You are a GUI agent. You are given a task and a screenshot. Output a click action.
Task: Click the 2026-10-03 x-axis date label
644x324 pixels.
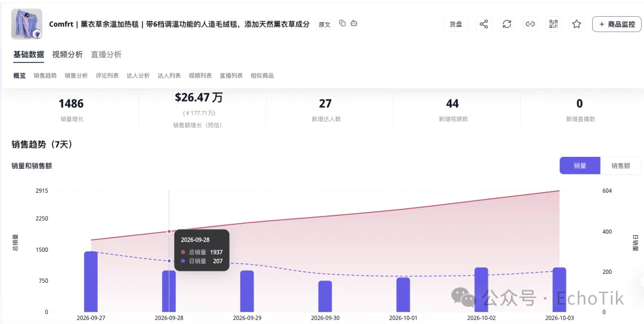tap(559, 318)
